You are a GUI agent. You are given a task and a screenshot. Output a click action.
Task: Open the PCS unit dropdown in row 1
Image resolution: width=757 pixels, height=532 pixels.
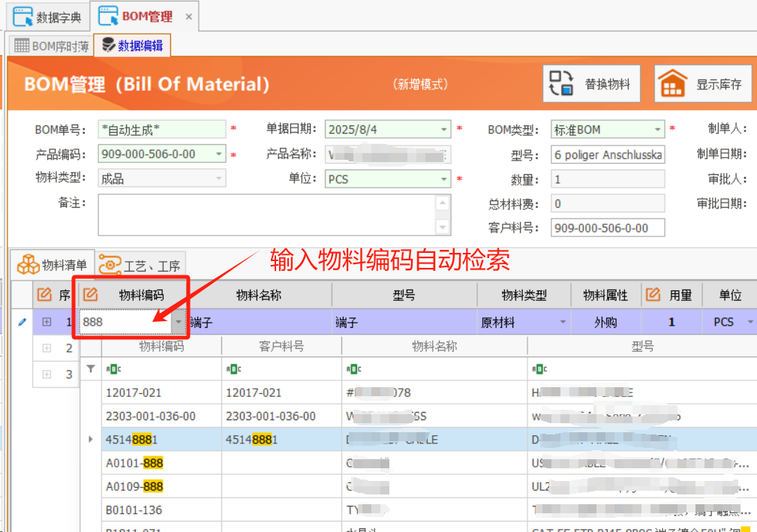(749, 321)
